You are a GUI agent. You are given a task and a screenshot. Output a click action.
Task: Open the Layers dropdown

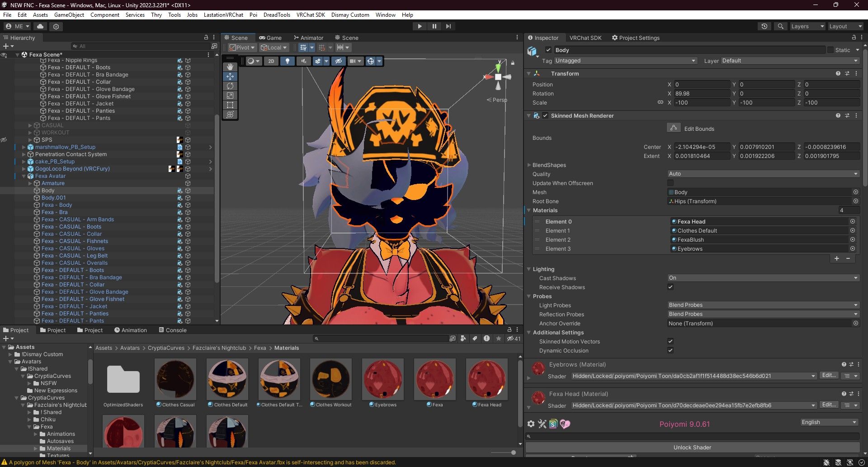coord(807,26)
